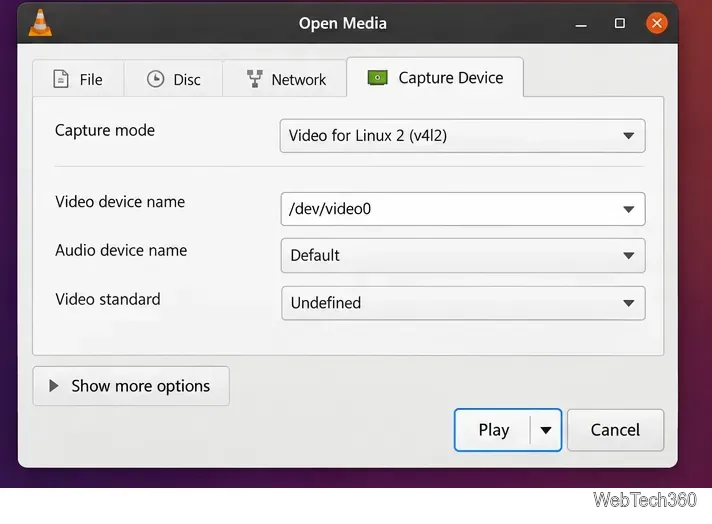The height and width of the screenshot is (524, 712).
Task: Click the VLC cone icon in title bar
Action: point(40,23)
